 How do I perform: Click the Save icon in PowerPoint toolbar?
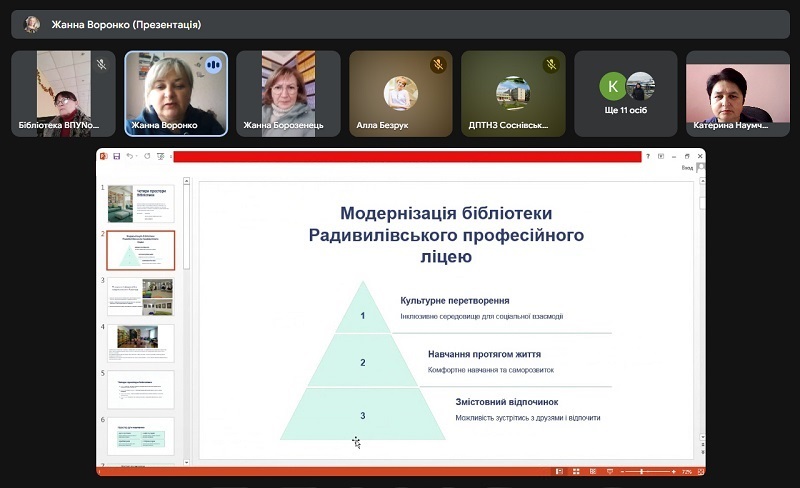tap(117, 156)
